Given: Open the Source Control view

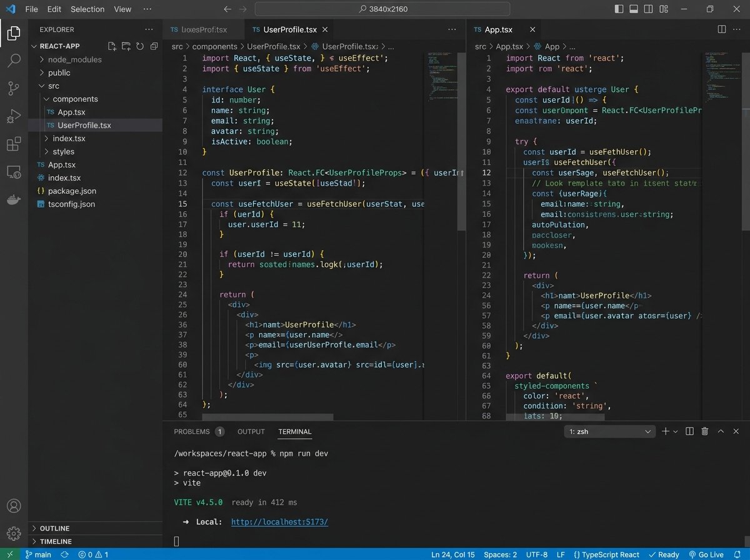Looking at the screenshot, I should [x=14, y=88].
